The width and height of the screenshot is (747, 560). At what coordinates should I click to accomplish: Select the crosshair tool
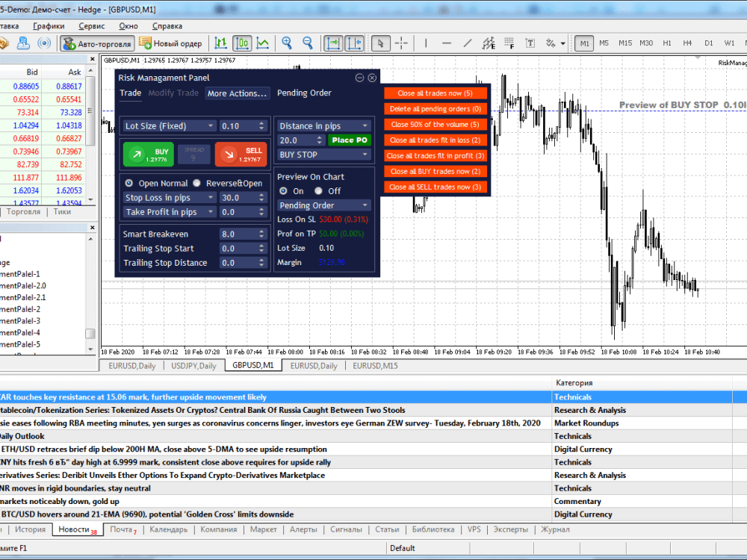[x=402, y=43]
